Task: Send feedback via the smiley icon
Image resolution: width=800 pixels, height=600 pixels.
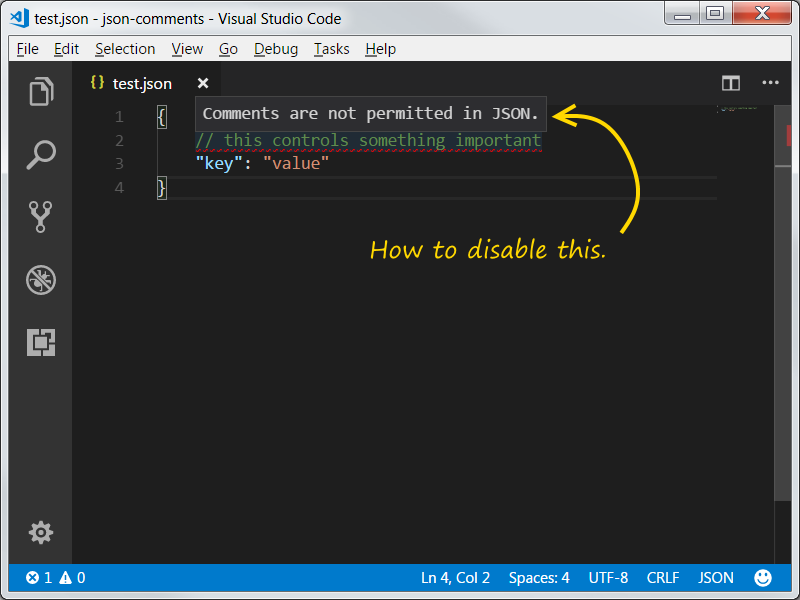Action: tap(763, 578)
